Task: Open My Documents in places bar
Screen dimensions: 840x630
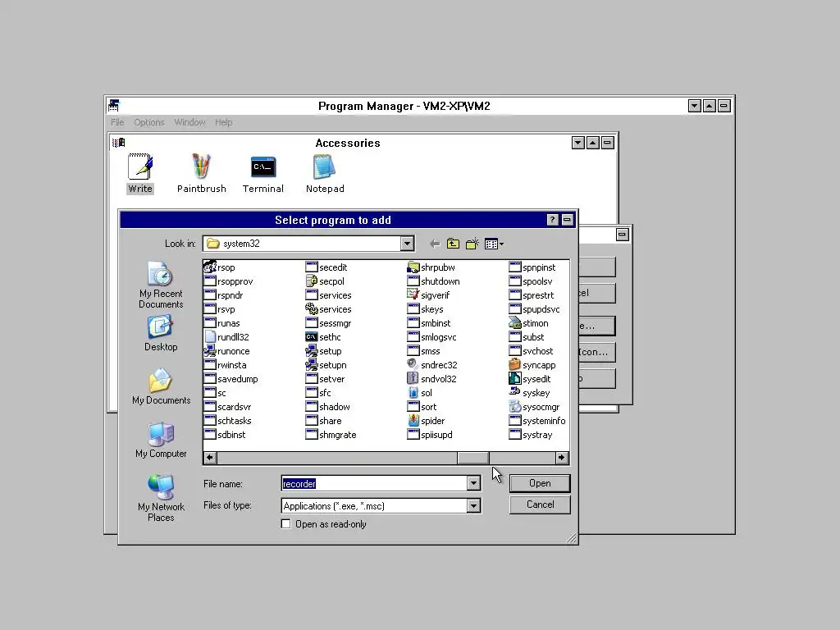Action: pyautogui.click(x=161, y=386)
